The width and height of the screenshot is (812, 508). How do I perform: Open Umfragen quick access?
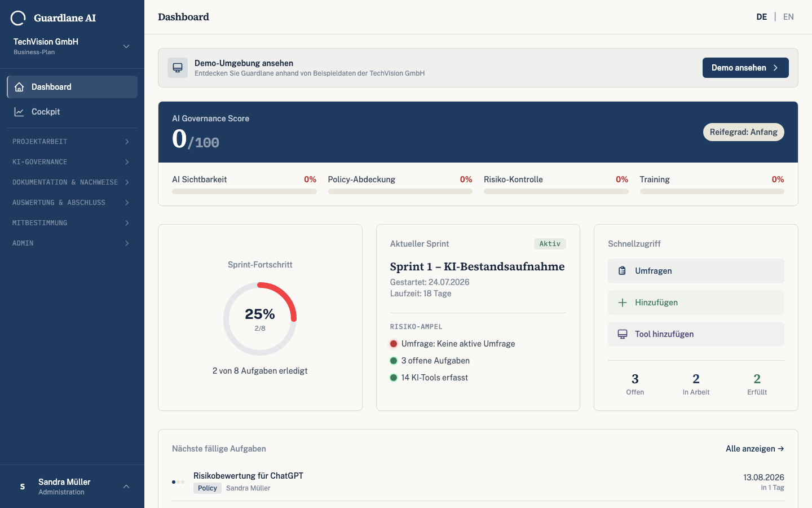point(696,271)
